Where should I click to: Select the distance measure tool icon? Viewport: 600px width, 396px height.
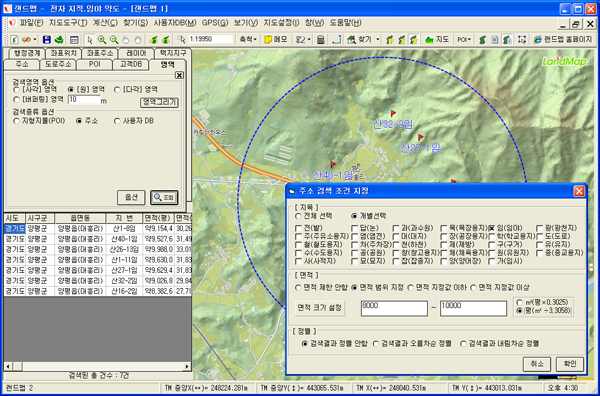336,40
